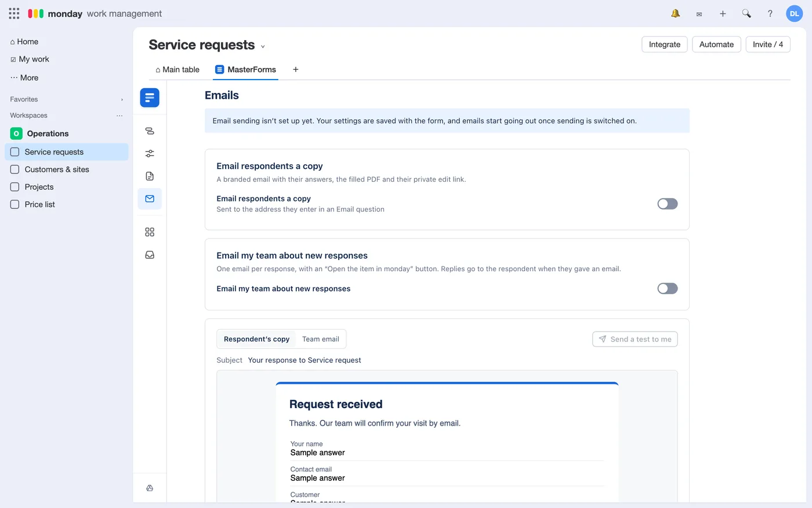This screenshot has width=812, height=508.
Task: Tick the Price list board icon
Action: [15, 204]
